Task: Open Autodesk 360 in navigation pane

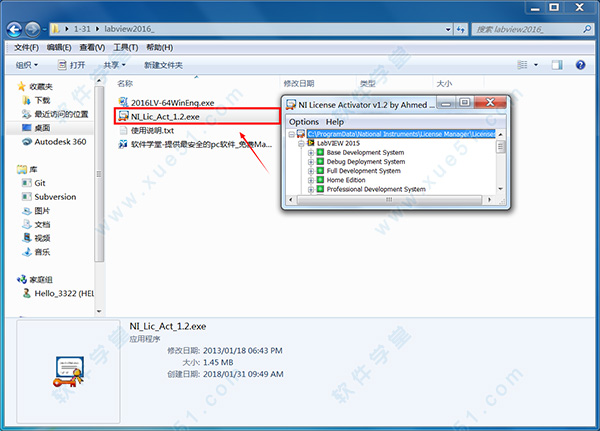Action: 54,142
